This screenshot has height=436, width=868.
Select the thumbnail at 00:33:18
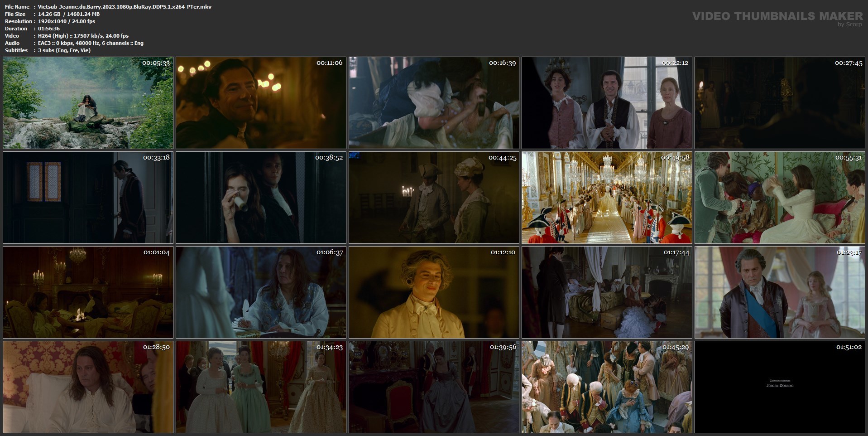tap(88, 198)
